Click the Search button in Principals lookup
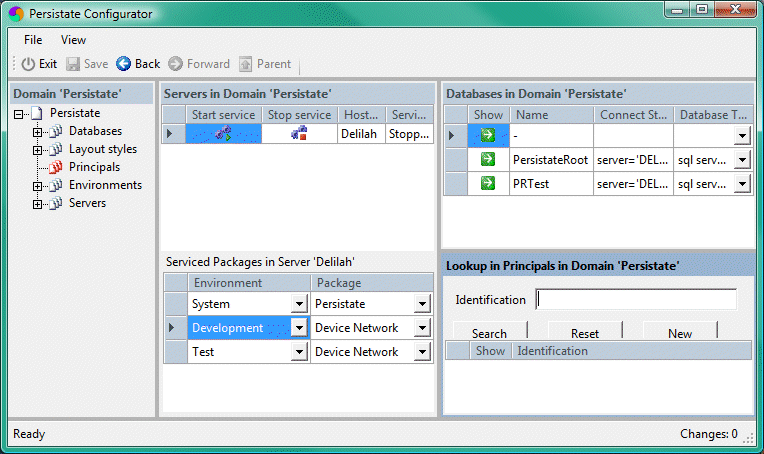Screen dimensions: 764x454 [x=489, y=333]
